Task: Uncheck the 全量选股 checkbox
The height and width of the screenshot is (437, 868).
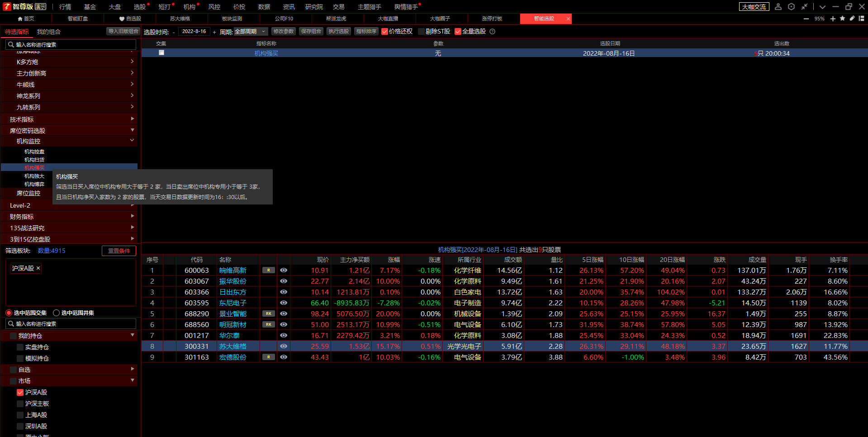Action: 458,32
